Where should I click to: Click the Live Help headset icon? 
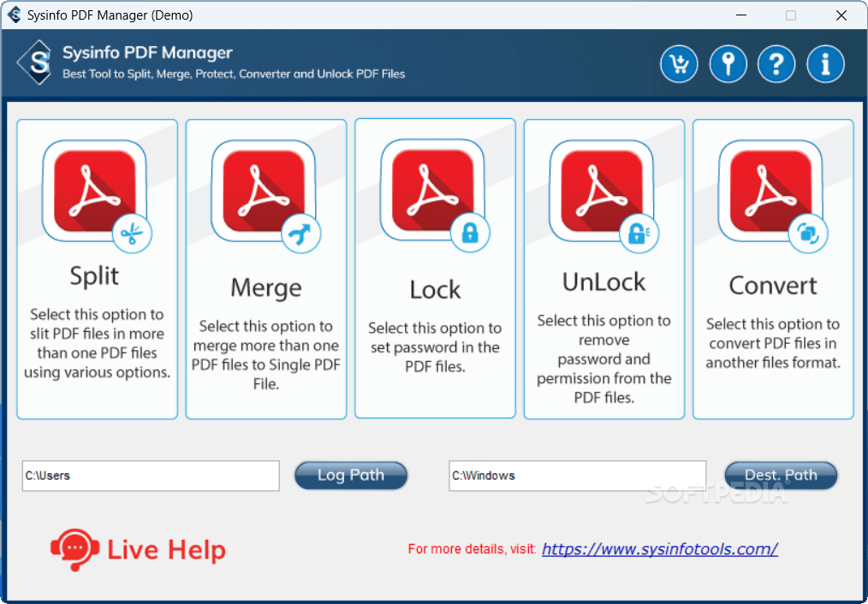click(x=75, y=550)
